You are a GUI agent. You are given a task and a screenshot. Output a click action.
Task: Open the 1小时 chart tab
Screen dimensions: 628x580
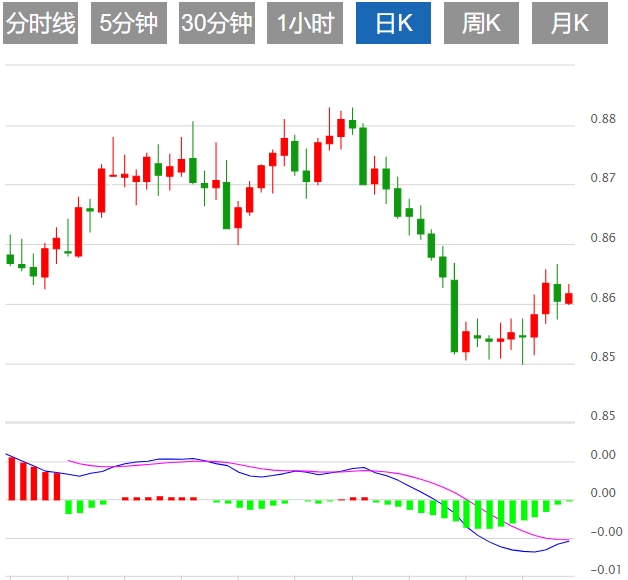pos(305,23)
